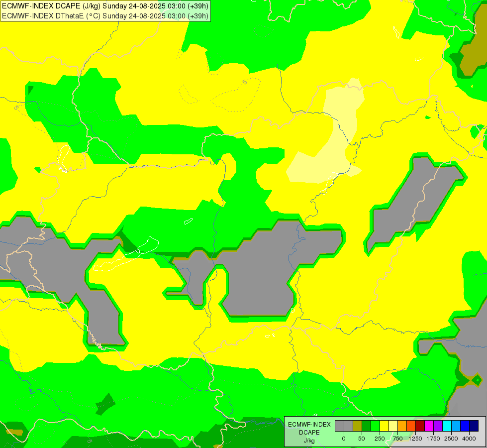Click the light blue legend swatch after 2500
The image size is (487, 448).
point(456,426)
